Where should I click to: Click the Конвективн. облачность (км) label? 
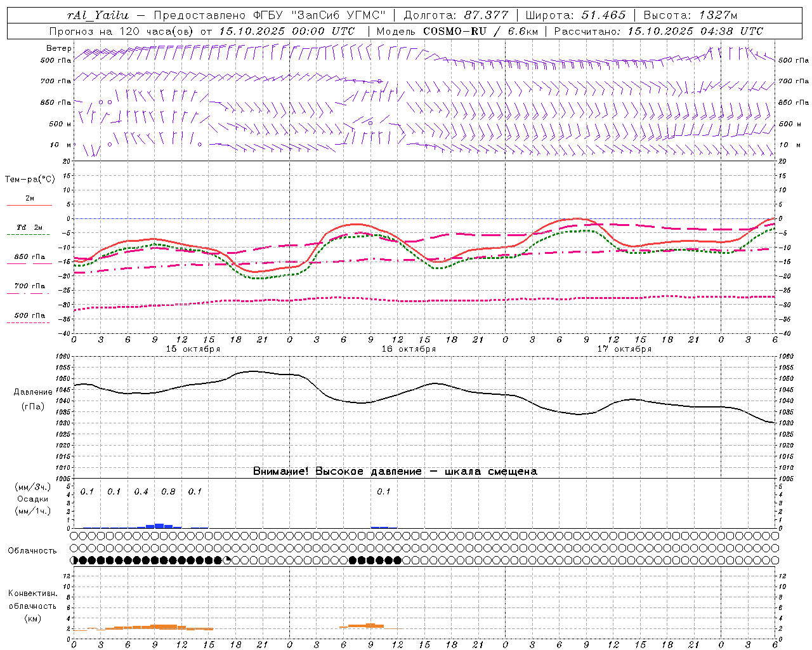click(x=32, y=606)
